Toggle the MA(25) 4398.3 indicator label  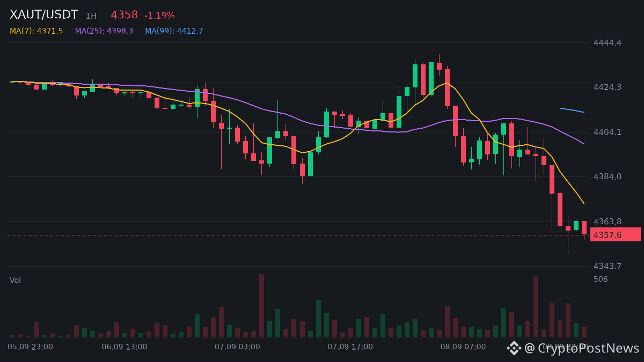(104, 31)
